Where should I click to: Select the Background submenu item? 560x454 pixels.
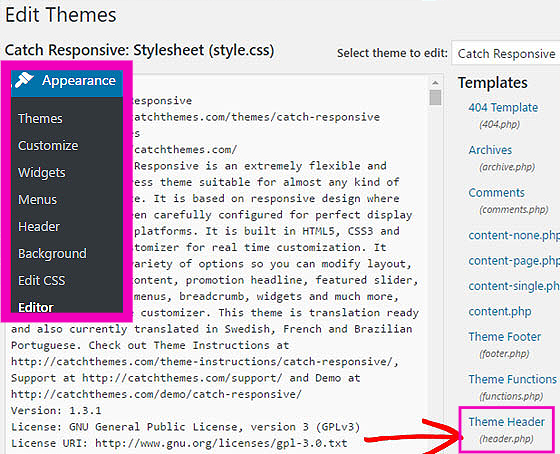coord(52,254)
